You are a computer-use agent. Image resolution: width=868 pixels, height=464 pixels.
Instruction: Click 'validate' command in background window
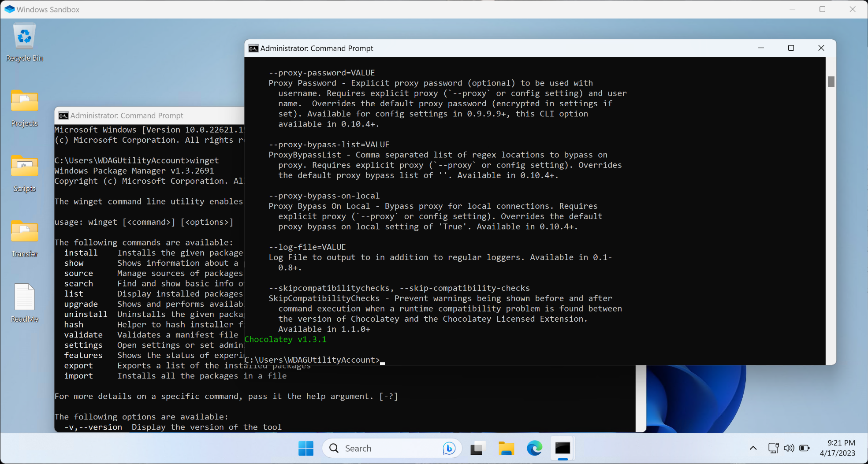(83, 335)
